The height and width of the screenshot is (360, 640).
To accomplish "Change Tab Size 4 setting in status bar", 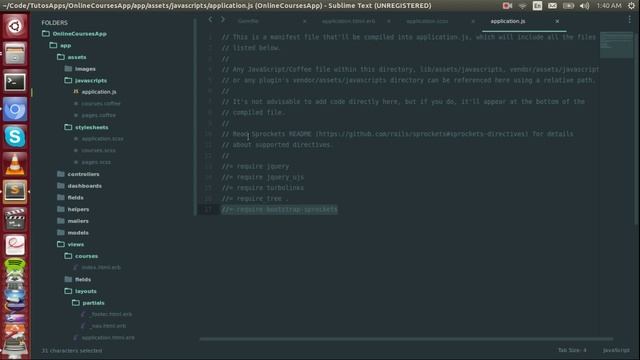I will coord(572,350).
